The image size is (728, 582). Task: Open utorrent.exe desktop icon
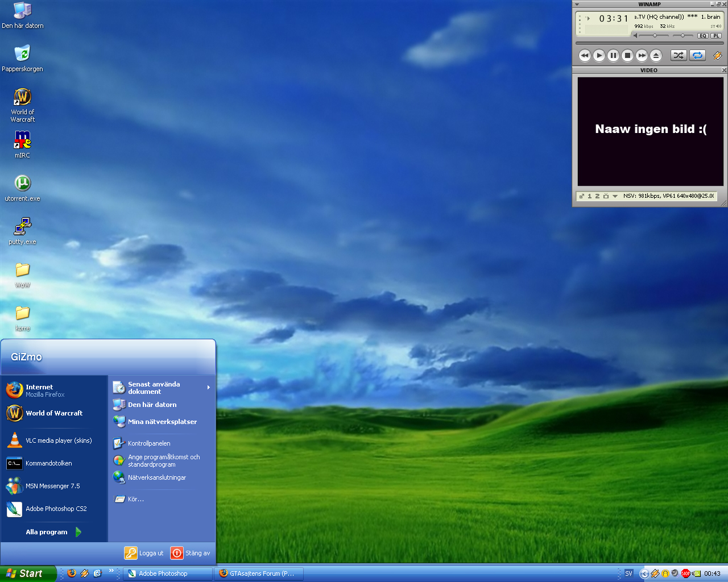pyautogui.click(x=22, y=184)
